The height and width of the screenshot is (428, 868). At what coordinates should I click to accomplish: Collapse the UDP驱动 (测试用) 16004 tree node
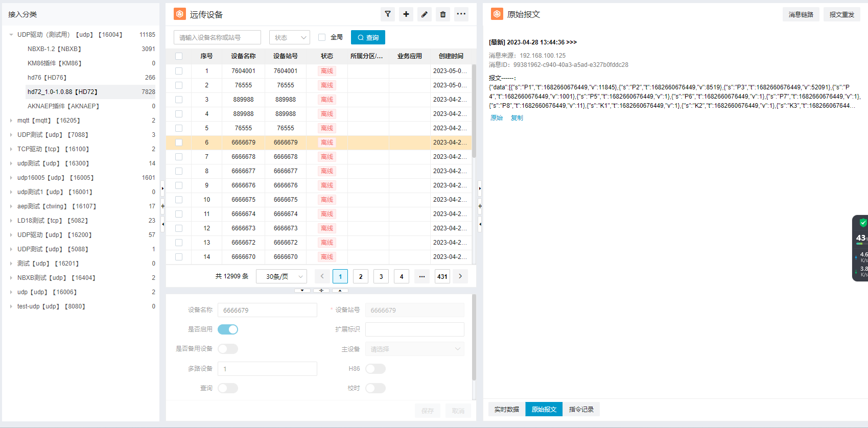point(11,35)
